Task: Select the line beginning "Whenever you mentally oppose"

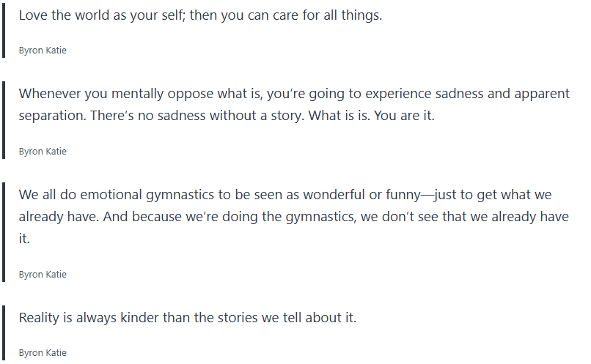Action: [x=293, y=94]
